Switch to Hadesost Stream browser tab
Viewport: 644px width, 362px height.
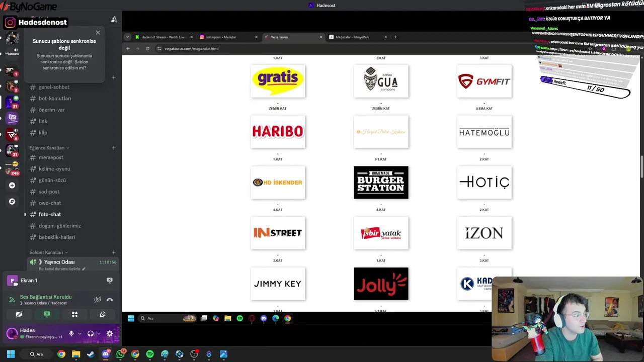tap(164, 37)
